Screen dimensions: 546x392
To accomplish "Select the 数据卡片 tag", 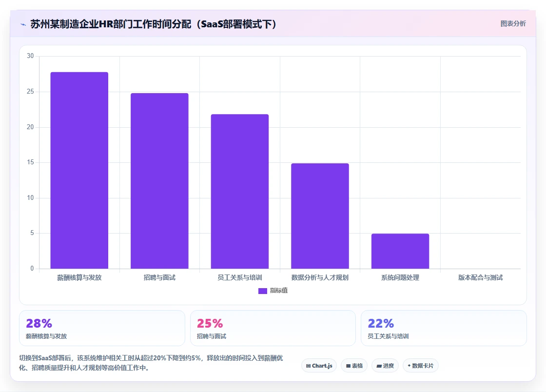I will [421, 366].
